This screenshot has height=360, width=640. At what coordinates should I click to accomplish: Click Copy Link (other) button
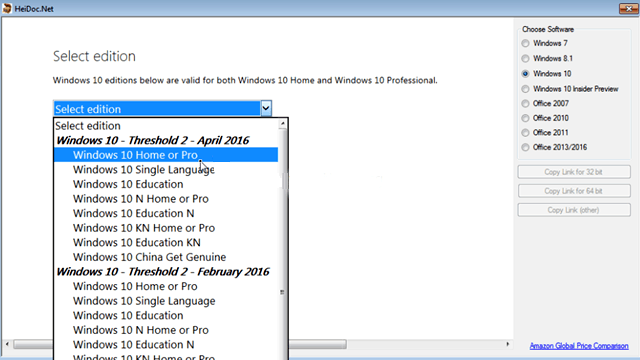pyautogui.click(x=574, y=210)
